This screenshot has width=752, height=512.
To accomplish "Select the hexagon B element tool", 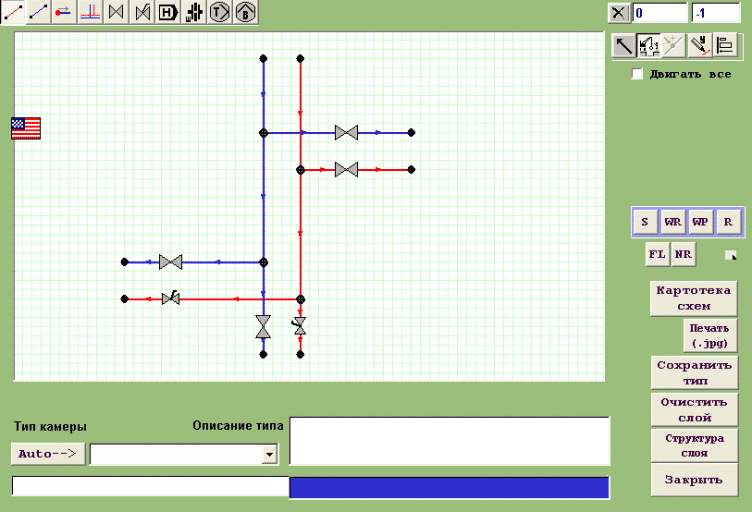I will (x=245, y=12).
